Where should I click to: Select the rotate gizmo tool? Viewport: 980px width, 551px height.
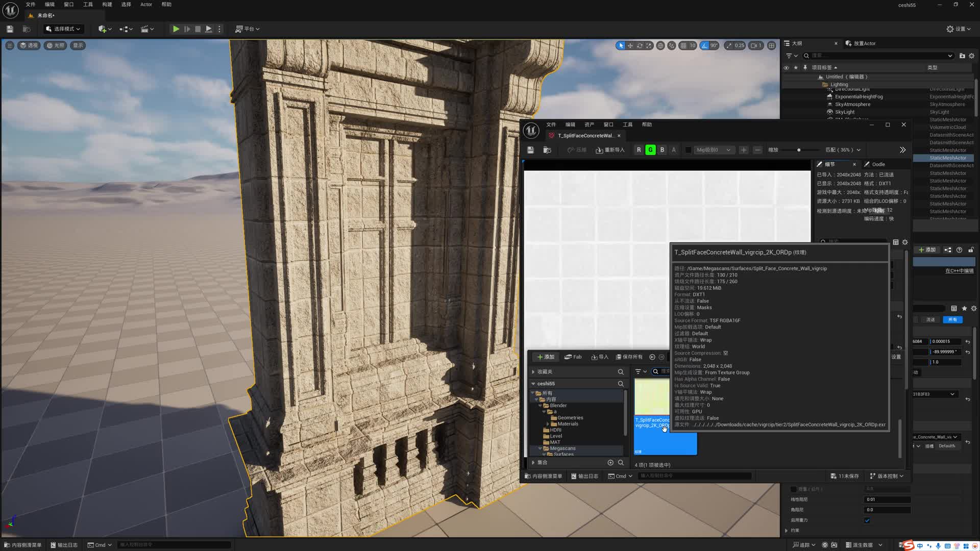(640, 45)
